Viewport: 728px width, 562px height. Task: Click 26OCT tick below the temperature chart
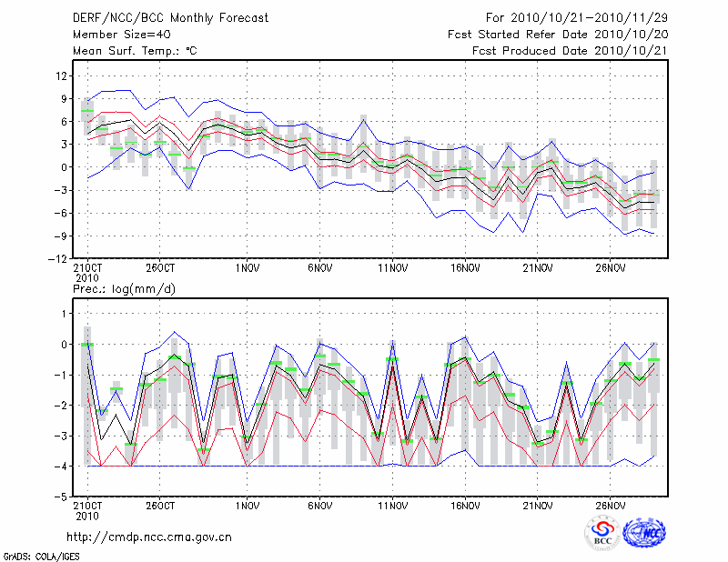(159, 268)
